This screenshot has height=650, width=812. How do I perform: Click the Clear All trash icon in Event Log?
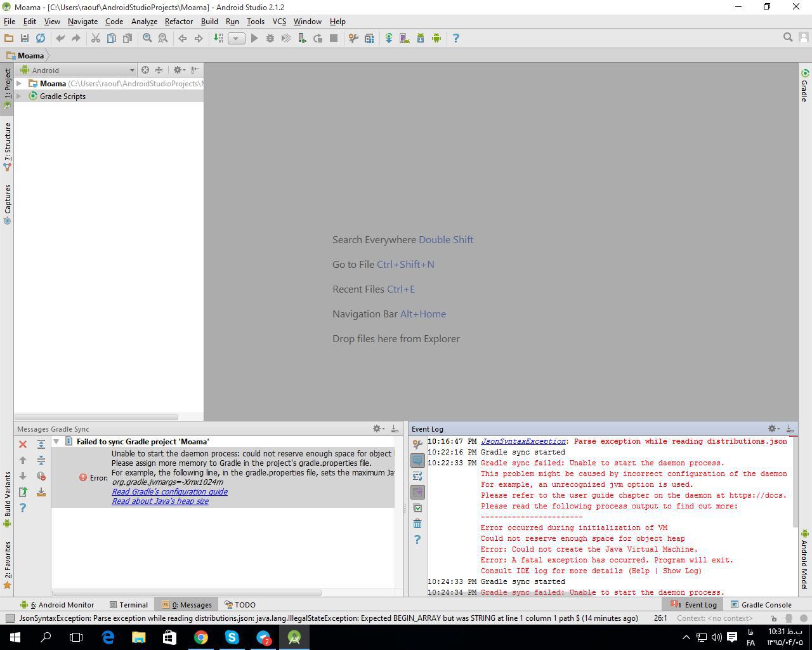point(417,524)
